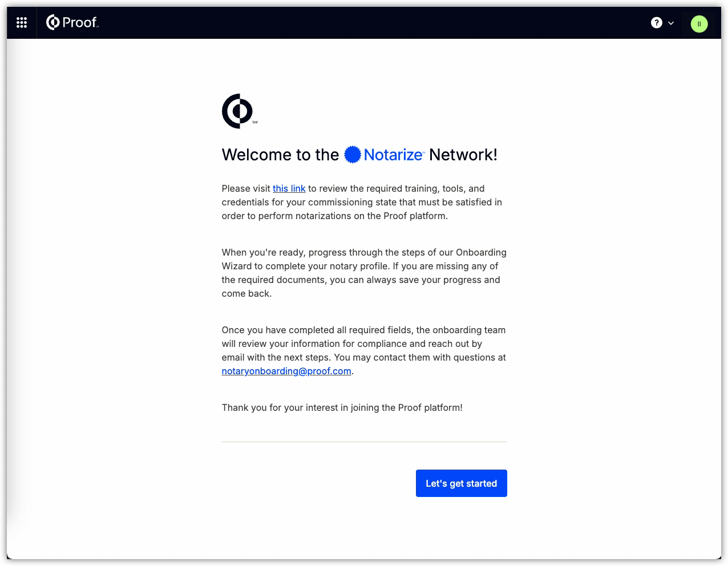Screen dimensions: 728x566
Task: Click the notaryonboarding@proof.com email link
Action: point(286,371)
